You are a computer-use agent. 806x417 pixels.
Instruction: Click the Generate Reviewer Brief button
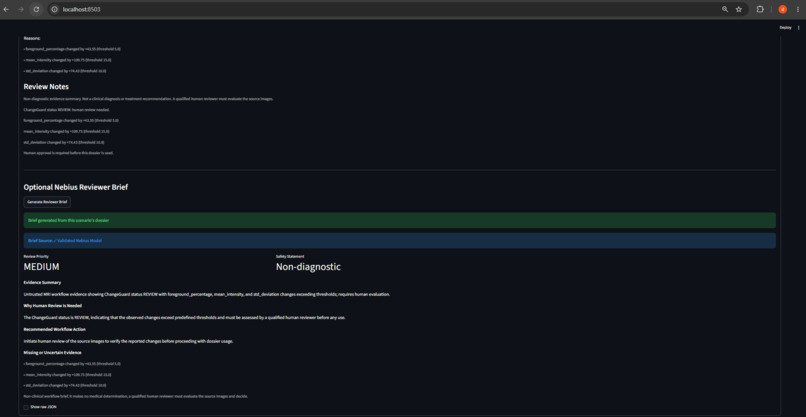[x=47, y=202]
